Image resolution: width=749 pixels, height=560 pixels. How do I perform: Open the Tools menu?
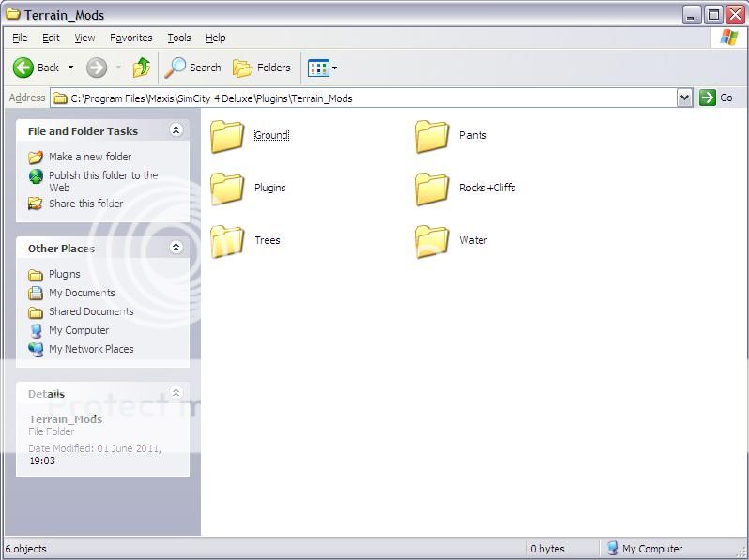click(x=178, y=38)
